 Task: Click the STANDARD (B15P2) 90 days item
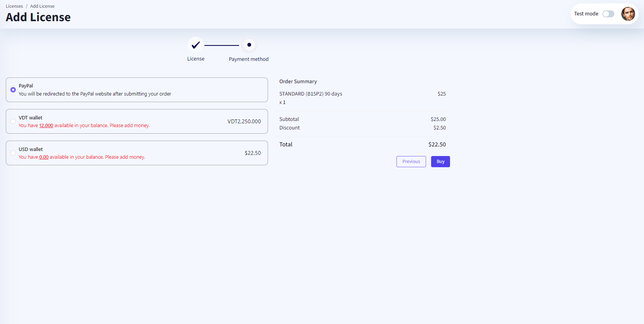311,94
